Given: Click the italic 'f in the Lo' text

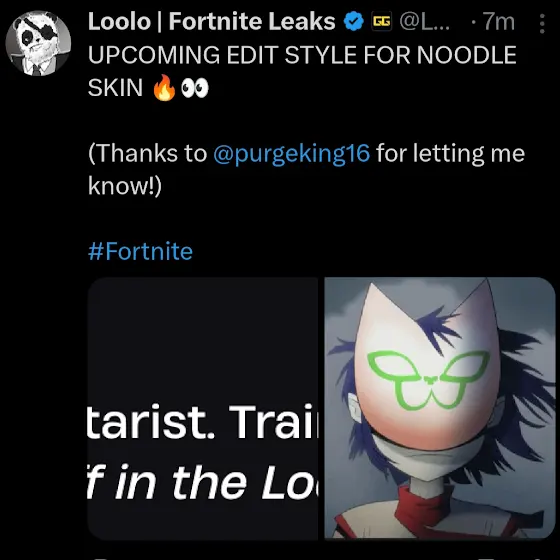Looking at the screenshot, I should pyautogui.click(x=202, y=482).
